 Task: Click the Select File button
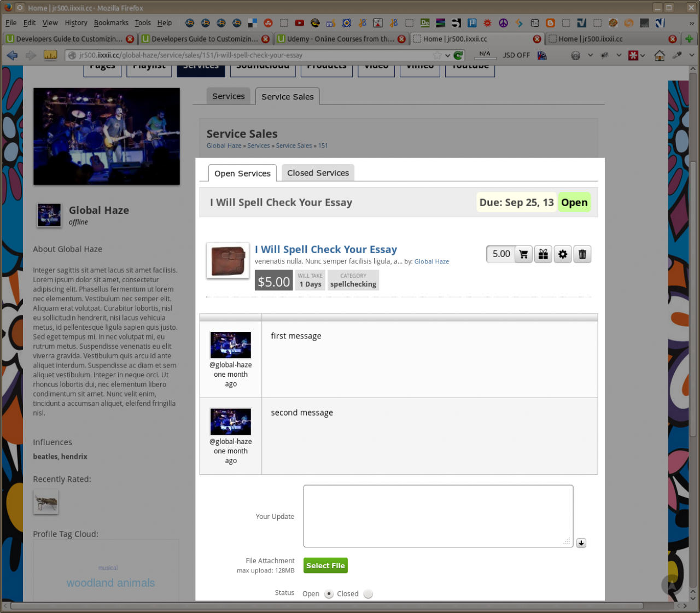point(325,565)
